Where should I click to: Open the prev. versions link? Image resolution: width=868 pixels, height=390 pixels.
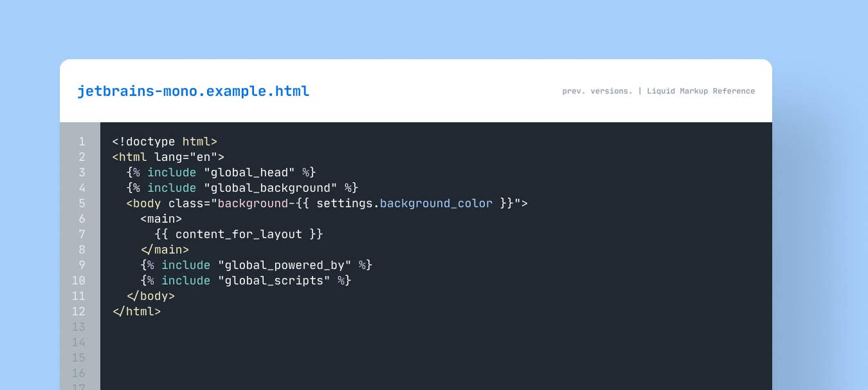[597, 91]
